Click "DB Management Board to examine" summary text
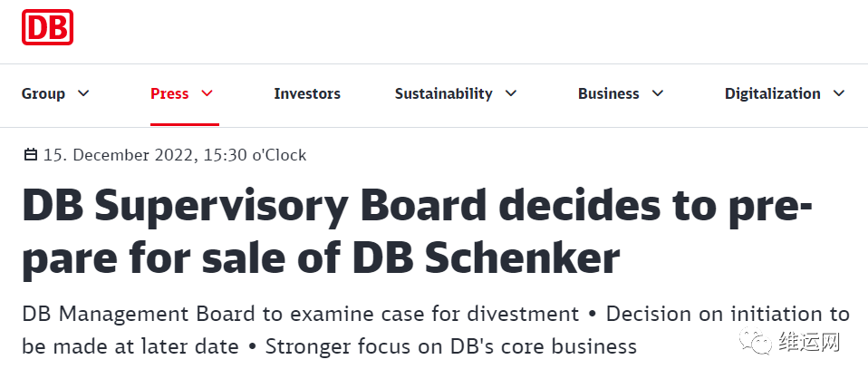868x379 pixels. click(x=300, y=315)
